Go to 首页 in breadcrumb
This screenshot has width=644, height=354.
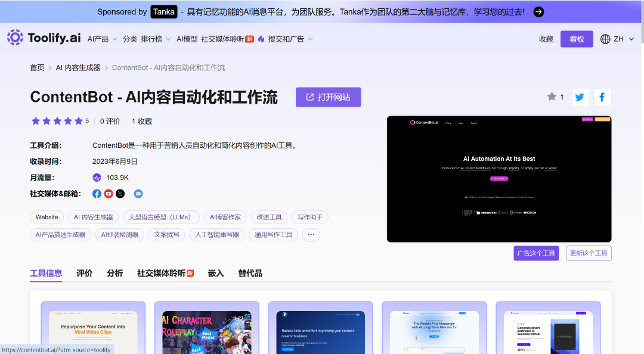coord(37,68)
